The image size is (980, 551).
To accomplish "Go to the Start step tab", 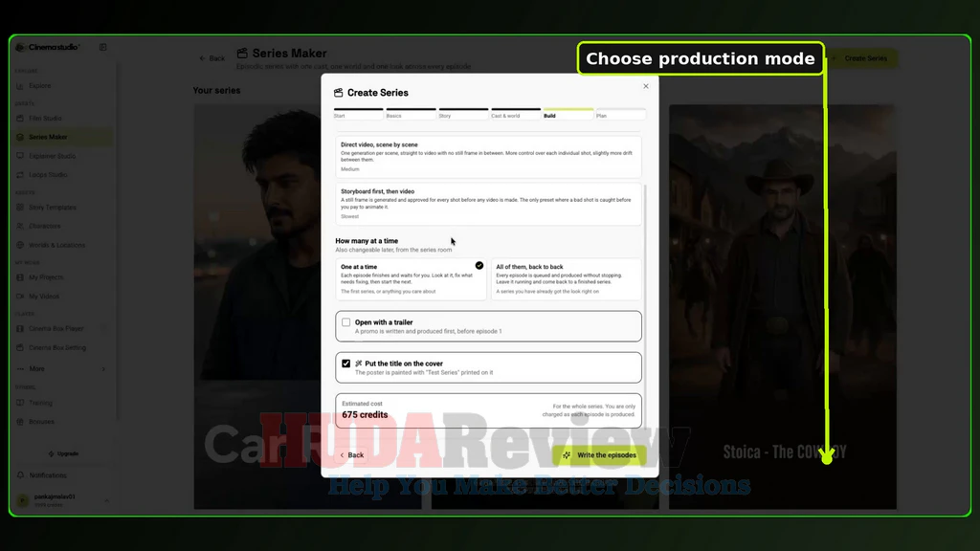I will [x=358, y=114].
